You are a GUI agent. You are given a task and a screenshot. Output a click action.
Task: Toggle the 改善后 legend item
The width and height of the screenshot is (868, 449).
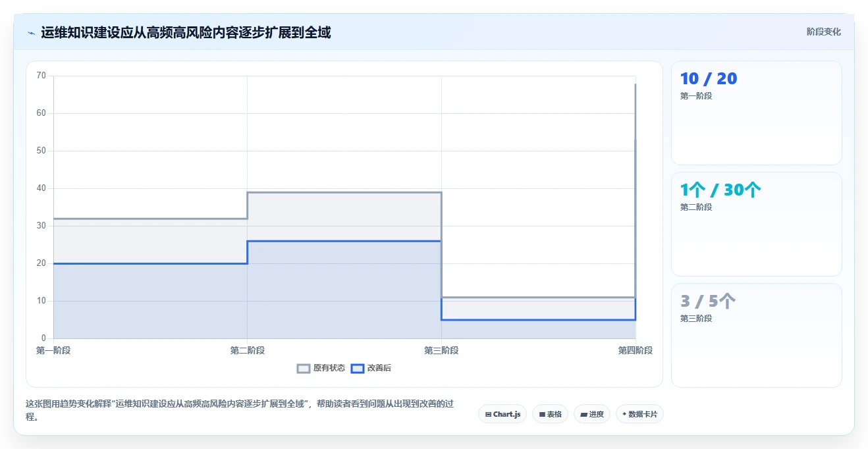tap(371, 368)
